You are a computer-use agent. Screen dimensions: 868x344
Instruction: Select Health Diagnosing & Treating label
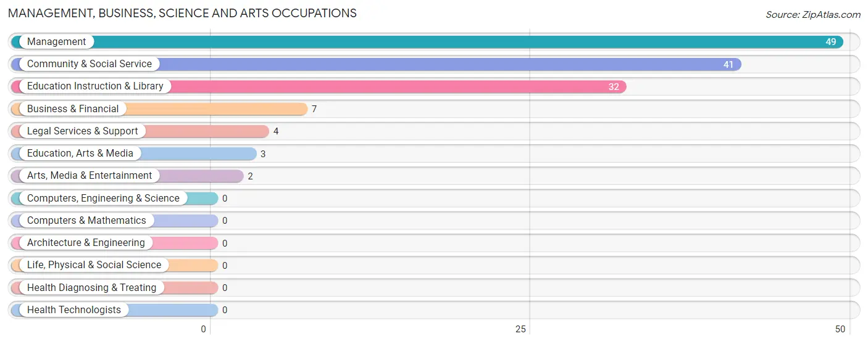point(91,288)
